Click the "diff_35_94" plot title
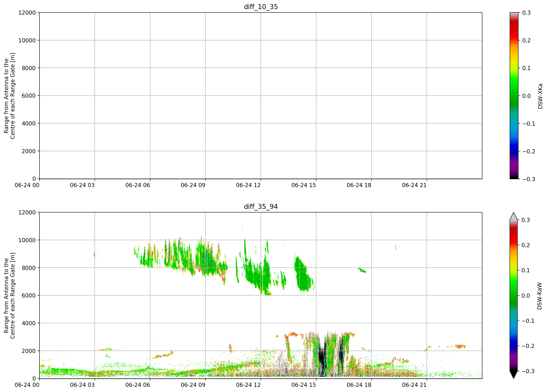Image resolution: width=547 pixels, height=392 pixels. pyautogui.click(x=261, y=207)
